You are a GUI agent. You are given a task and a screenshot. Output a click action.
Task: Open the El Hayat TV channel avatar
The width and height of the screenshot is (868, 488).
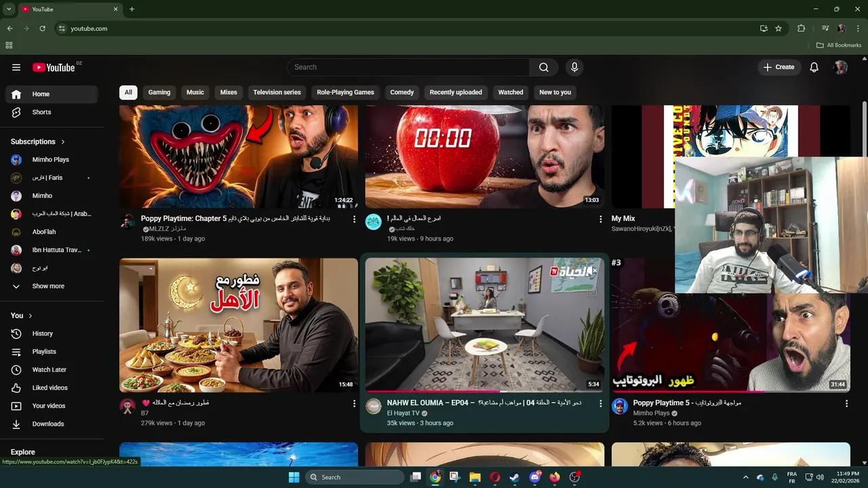[374, 406]
